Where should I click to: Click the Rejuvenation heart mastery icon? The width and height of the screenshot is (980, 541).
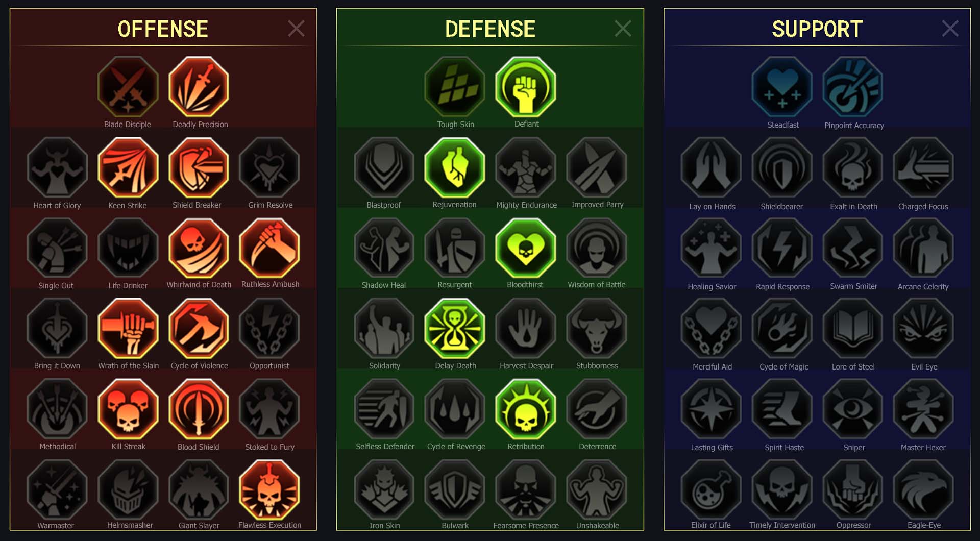[x=455, y=167]
